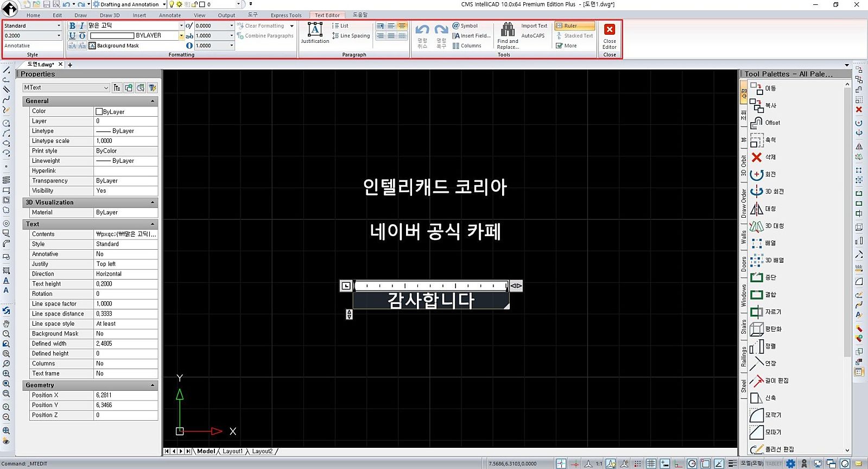Viewport: 868px width, 469px height.
Task: Click the 명령 복구 (Redo) button
Action: [441, 36]
